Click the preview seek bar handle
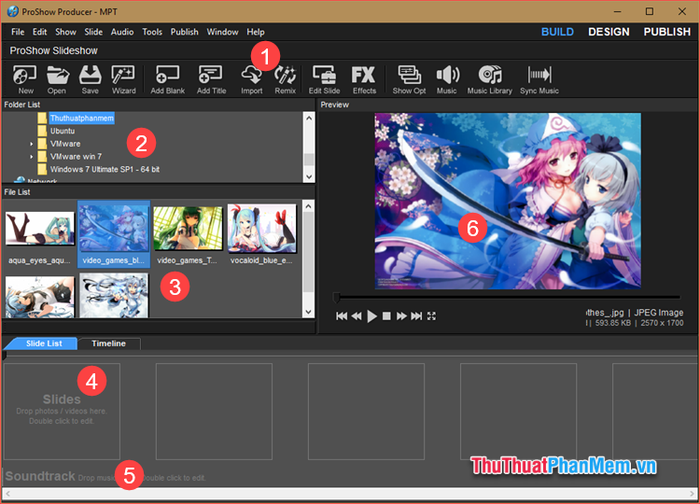This screenshot has width=700, height=504. (337, 297)
